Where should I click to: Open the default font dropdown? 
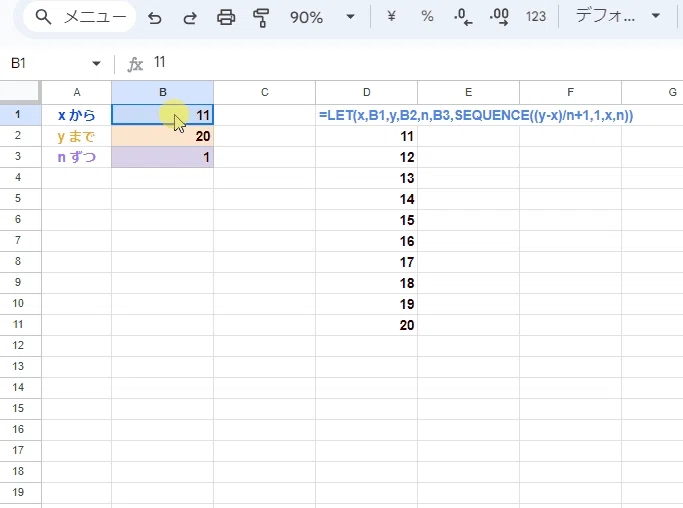coord(618,17)
